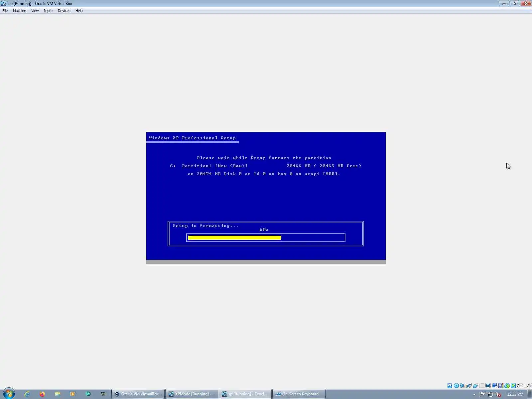Switch to On-Screen Keyboard taskbar button
The height and width of the screenshot is (399, 532).
(299, 394)
